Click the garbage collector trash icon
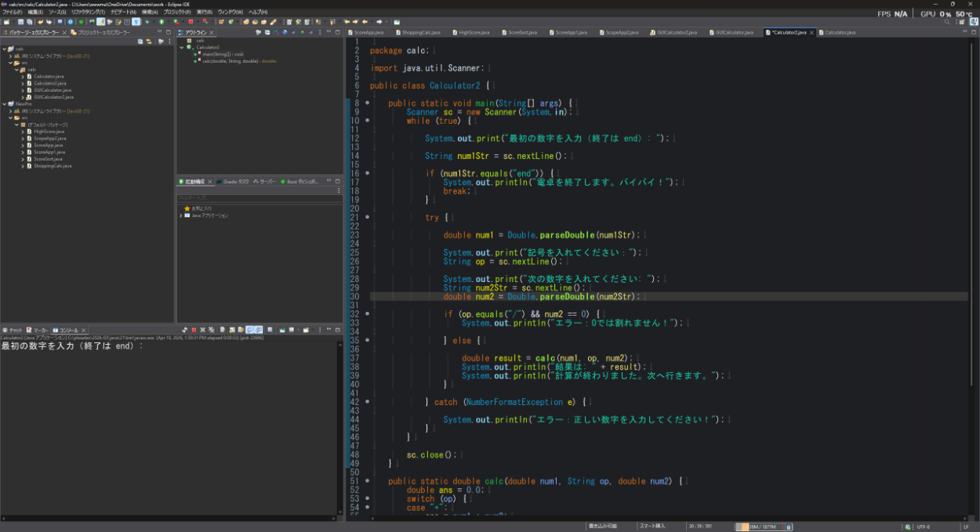 click(x=789, y=527)
